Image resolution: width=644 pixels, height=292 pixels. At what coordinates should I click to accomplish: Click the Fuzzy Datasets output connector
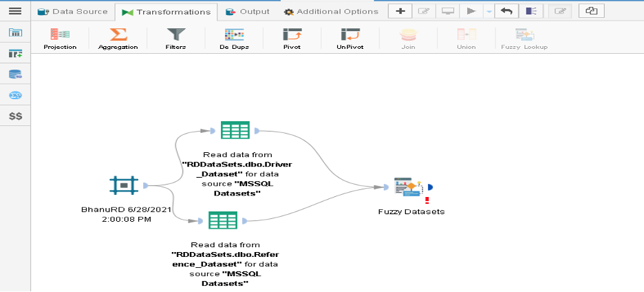click(x=429, y=187)
